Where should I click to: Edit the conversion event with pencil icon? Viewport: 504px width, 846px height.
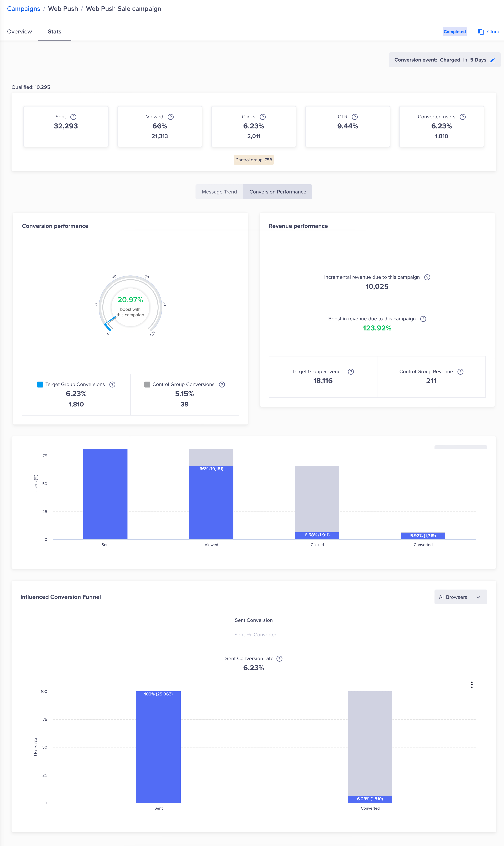(492, 60)
